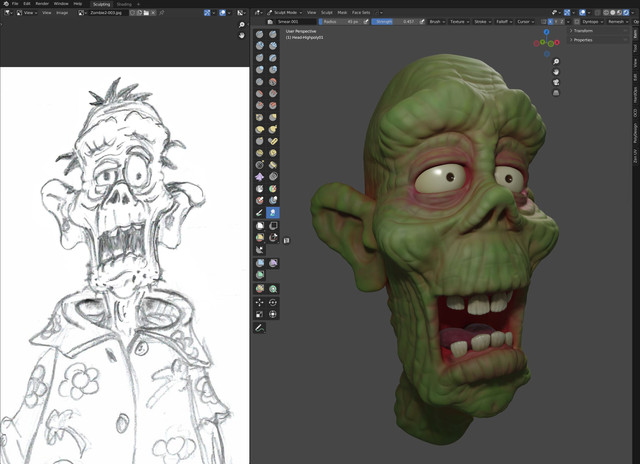This screenshot has height=464, width=640.
Task: Expand the Transform panel in the sidebar
Action: (585, 31)
